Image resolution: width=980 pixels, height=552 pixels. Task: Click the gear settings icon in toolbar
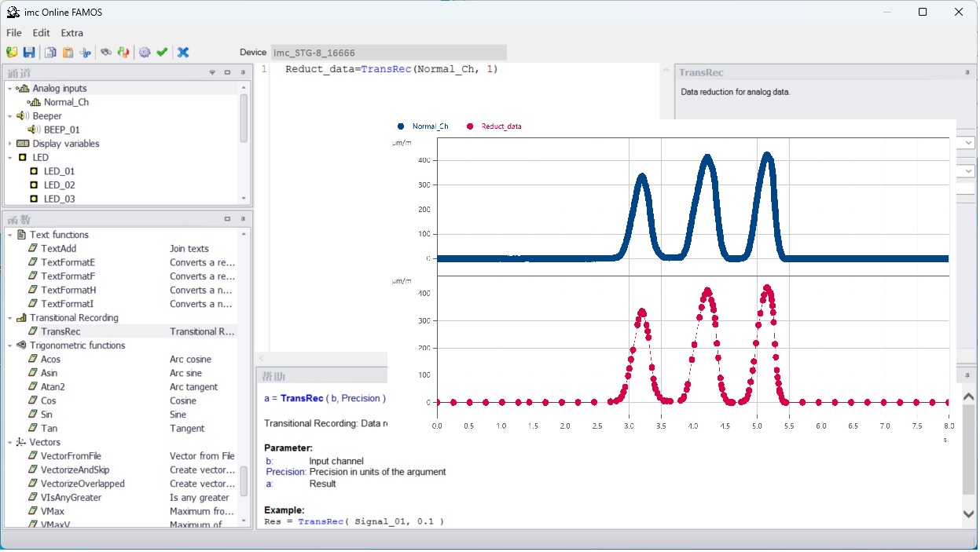point(145,53)
